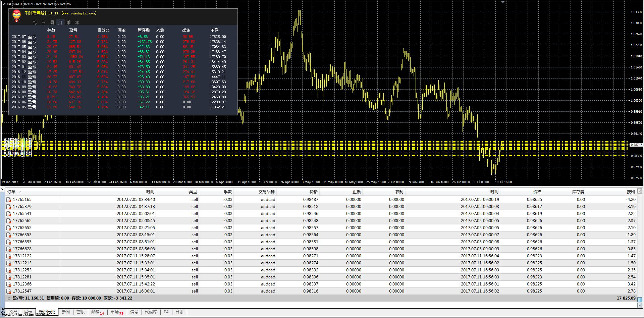The width and height of the screenshot is (644, 318).
Task: Open the 代码库 (Code Base) tab
Action: coord(151,312)
